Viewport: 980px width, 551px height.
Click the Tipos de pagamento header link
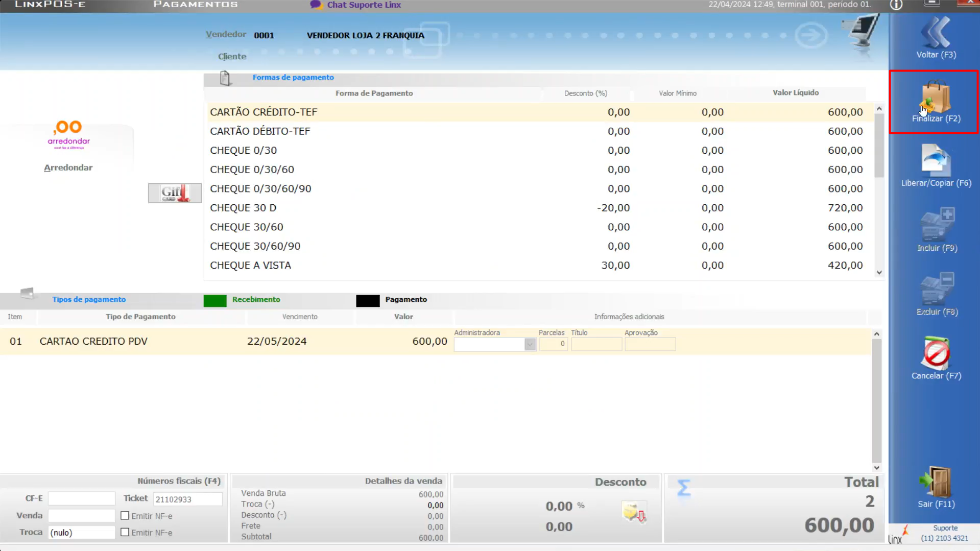[x=89, y=299]
